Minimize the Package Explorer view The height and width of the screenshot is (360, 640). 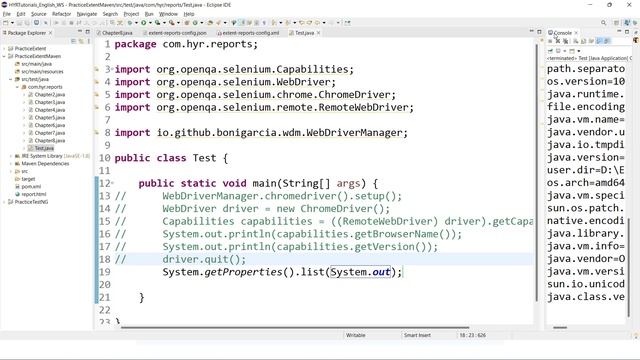[80, 31]
